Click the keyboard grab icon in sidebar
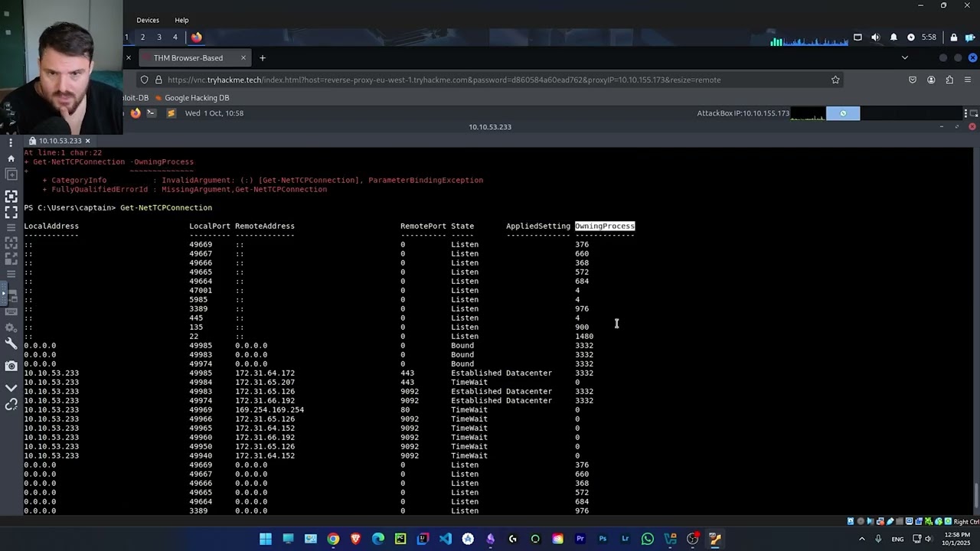980x551 pixels. (x=11, y=311)
